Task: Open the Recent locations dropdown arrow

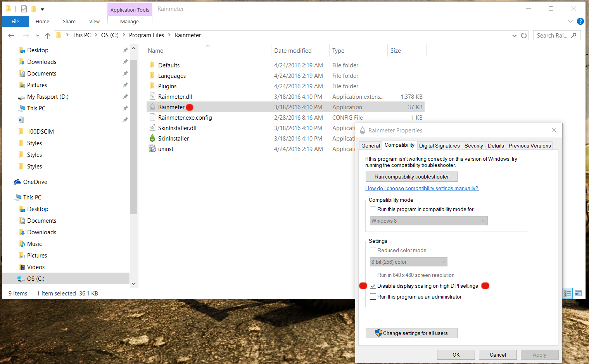Action: point(38,36)
